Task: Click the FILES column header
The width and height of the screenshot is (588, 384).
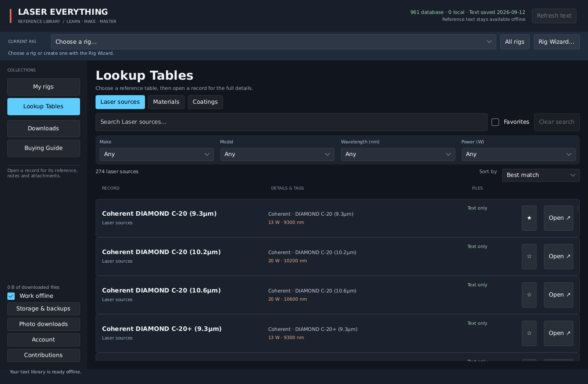Action: coord(477,188)
